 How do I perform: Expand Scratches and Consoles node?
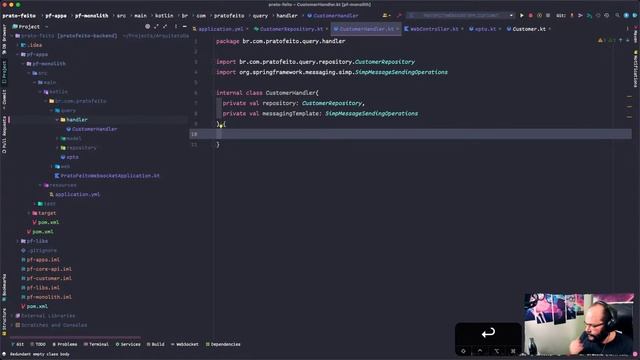coord(12,325)
